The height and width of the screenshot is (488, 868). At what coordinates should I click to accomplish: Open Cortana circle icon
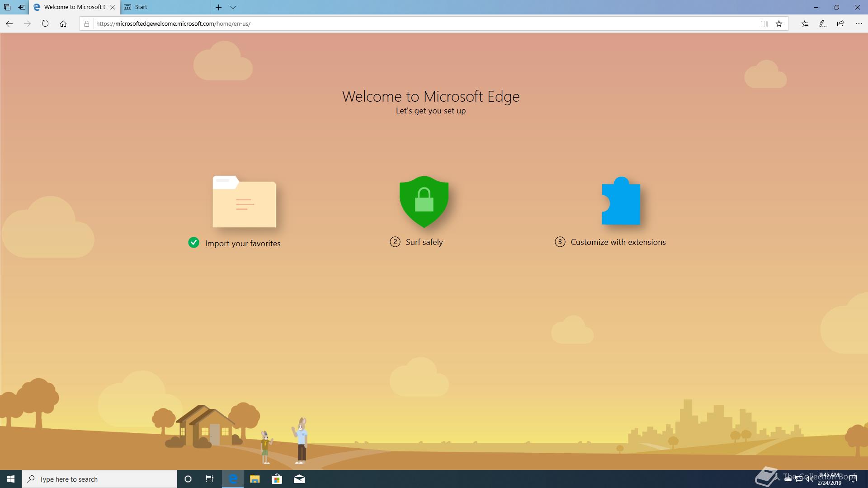188,479
